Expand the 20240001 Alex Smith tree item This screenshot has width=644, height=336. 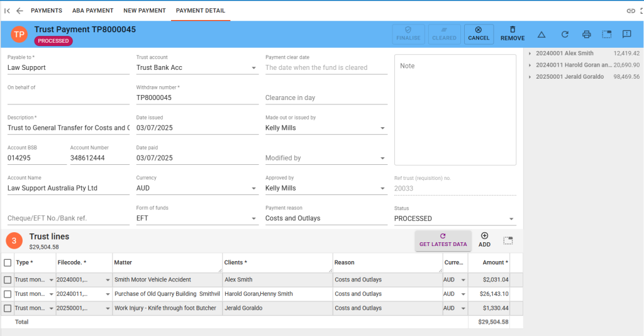pyautogui.click(x=530, y=53)
